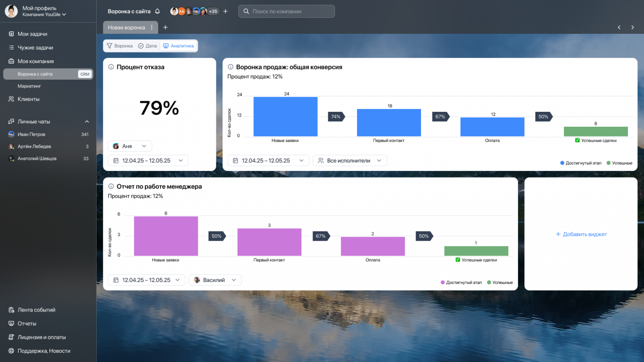The width and height of the screenshot is (644, 362).
Task: Click the plus icon to add team member
Action: click(x=225, y=12)
